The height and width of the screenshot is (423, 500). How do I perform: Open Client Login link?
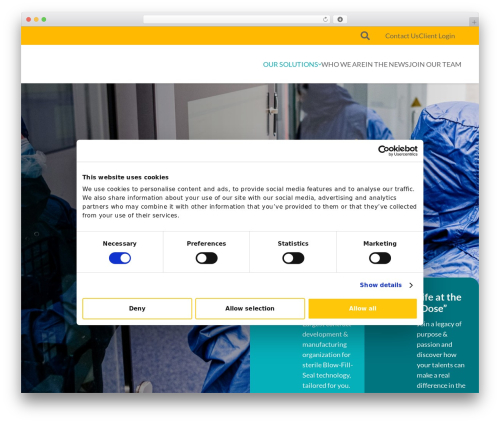(x=437, y=36)
